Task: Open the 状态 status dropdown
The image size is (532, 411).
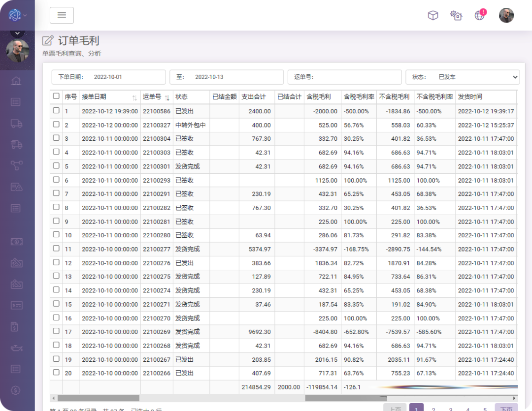Action: coord(462,77)
